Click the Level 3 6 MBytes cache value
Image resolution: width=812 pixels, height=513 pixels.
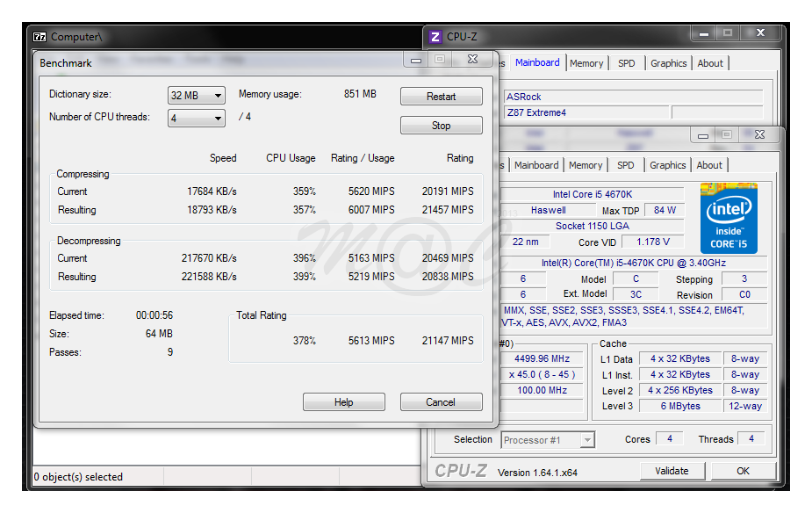[680, 406]
